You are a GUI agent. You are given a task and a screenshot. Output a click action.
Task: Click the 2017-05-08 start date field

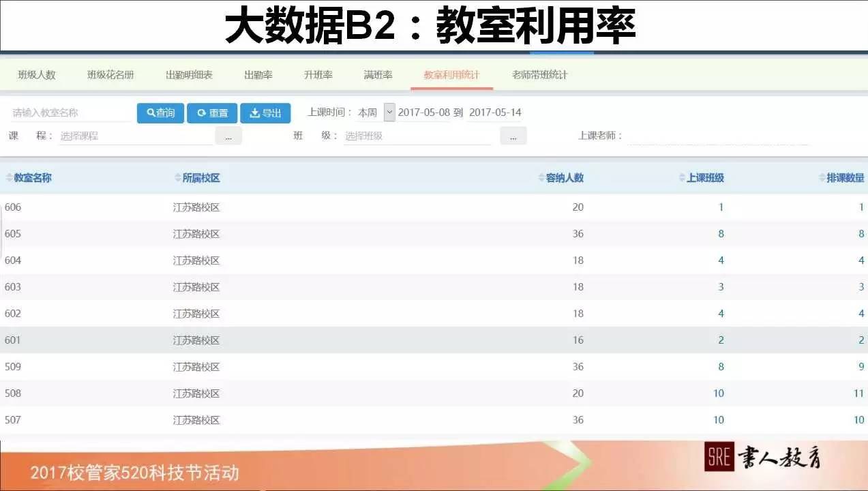click(x=426, y=112)
